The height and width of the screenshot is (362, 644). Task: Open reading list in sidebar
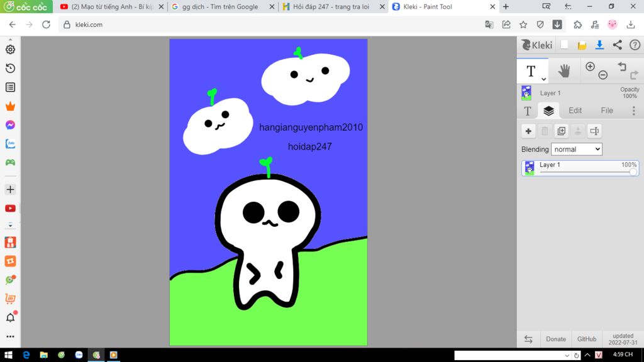pyautogui.click(x=10, y=87)
